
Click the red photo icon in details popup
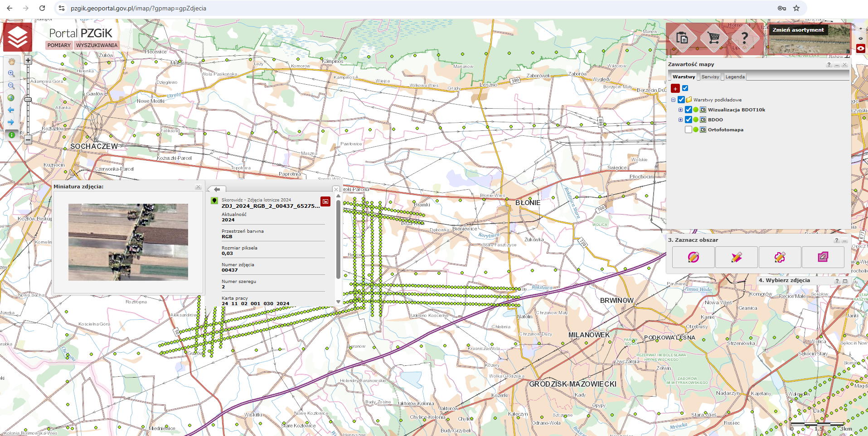point(325,201)
